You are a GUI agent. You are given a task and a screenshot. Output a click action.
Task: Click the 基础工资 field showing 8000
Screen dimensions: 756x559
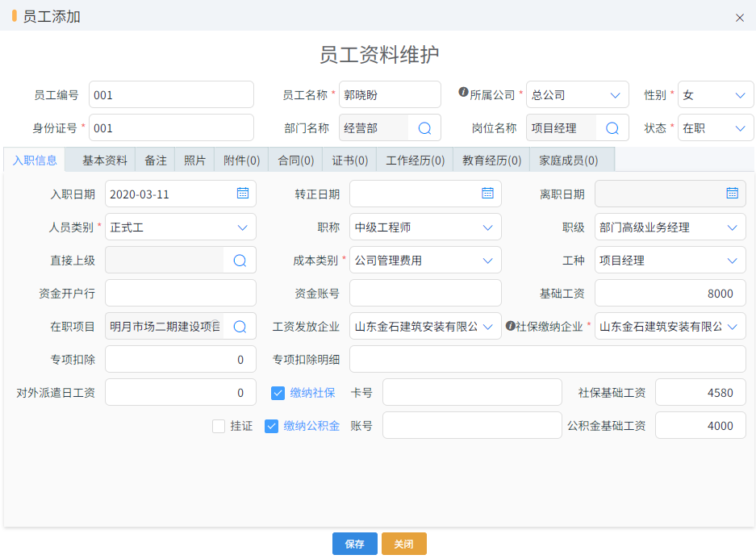pos(670,293)
